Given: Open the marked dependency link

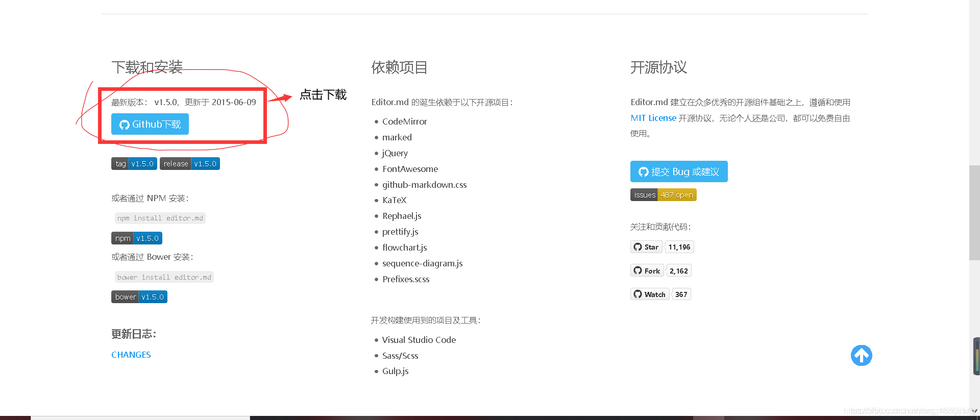Looking at the screenshot, I should (397, 137).
